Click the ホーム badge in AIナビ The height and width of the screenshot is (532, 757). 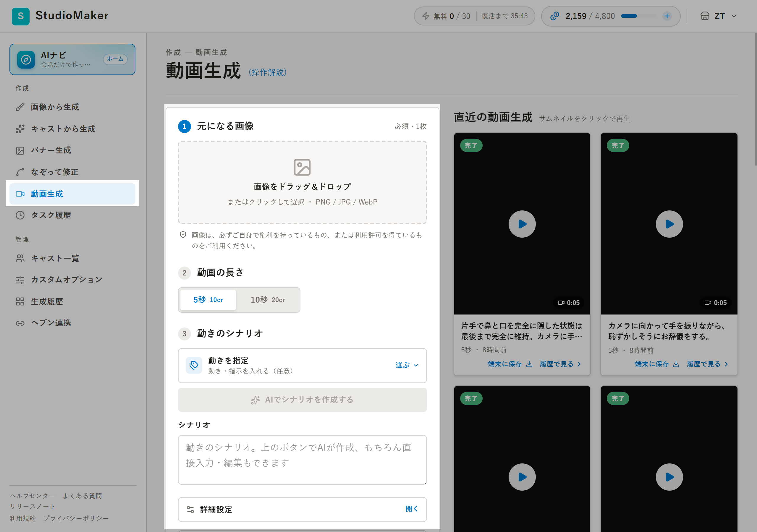click(x=115, y=59)
